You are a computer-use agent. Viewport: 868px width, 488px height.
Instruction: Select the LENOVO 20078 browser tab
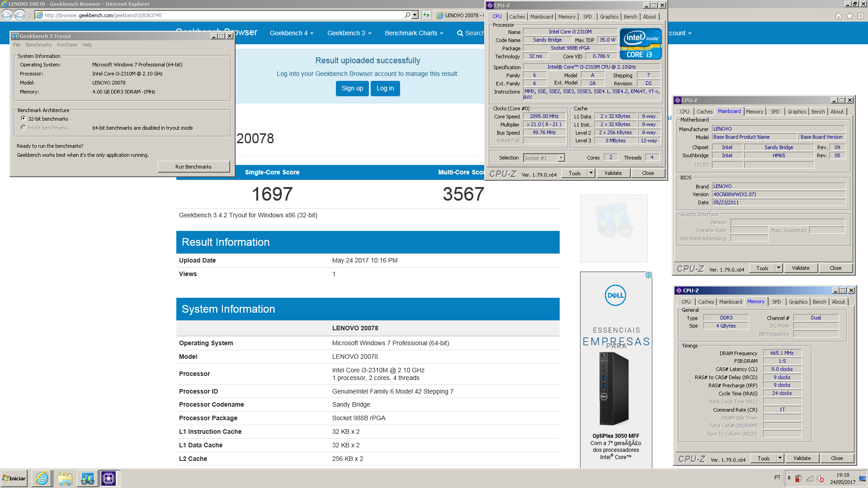[460, 15]
